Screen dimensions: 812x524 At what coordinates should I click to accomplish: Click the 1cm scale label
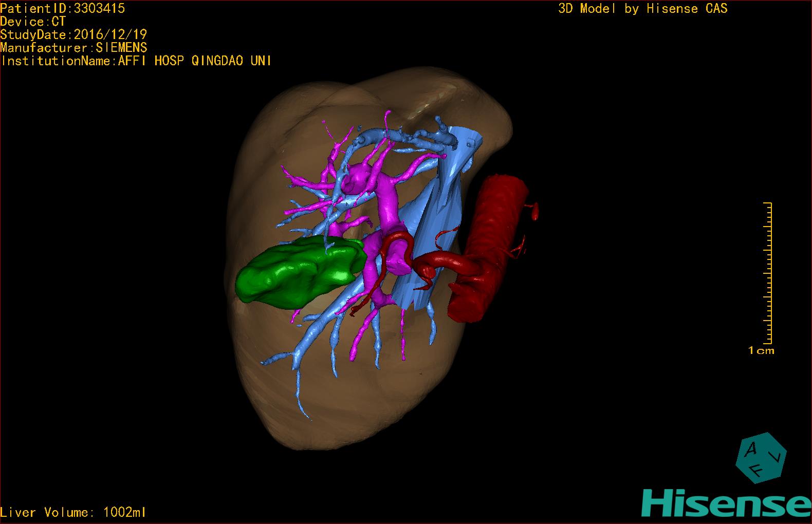click(761, 351)
